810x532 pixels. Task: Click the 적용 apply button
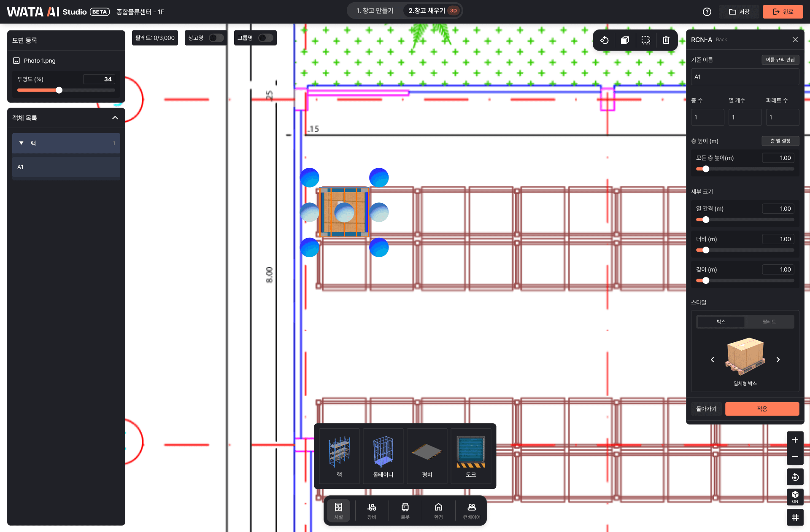[762, 409]
